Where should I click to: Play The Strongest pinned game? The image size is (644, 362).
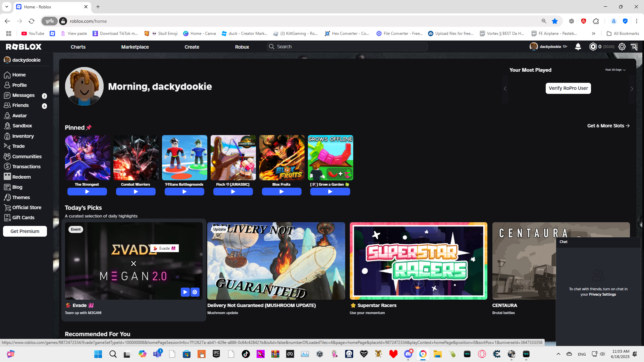point(87,192)
